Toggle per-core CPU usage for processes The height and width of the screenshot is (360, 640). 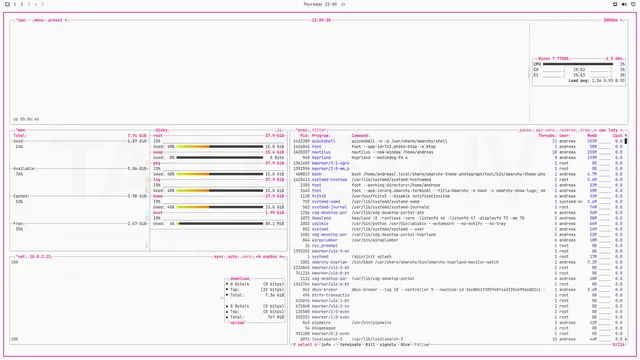[x=545, y=130]
